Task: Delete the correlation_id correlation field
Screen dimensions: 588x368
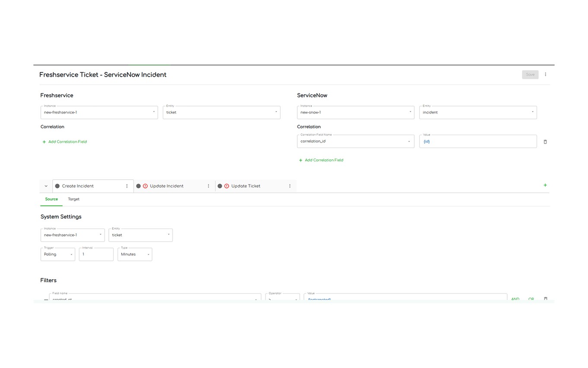Action: [x=545, y=142]
